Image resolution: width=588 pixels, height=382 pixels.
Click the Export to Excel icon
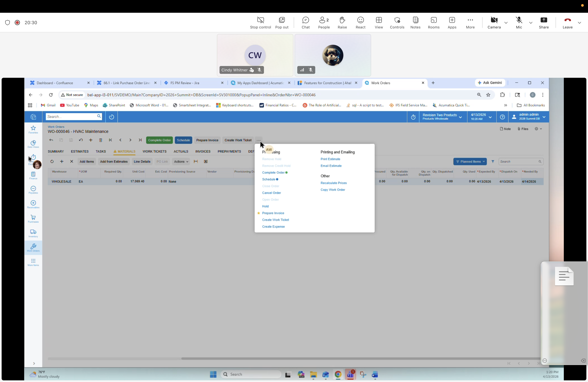coord(205,161)
